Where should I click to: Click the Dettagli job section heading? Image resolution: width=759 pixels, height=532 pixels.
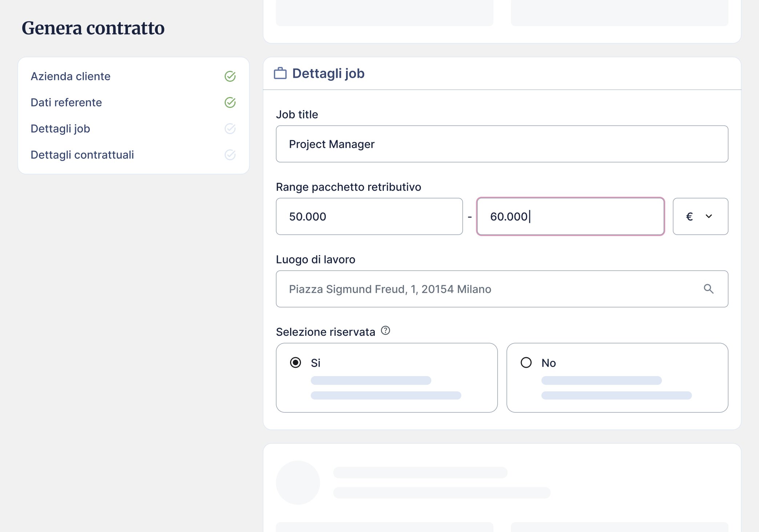pyautogui.click(x=328, y=73)
